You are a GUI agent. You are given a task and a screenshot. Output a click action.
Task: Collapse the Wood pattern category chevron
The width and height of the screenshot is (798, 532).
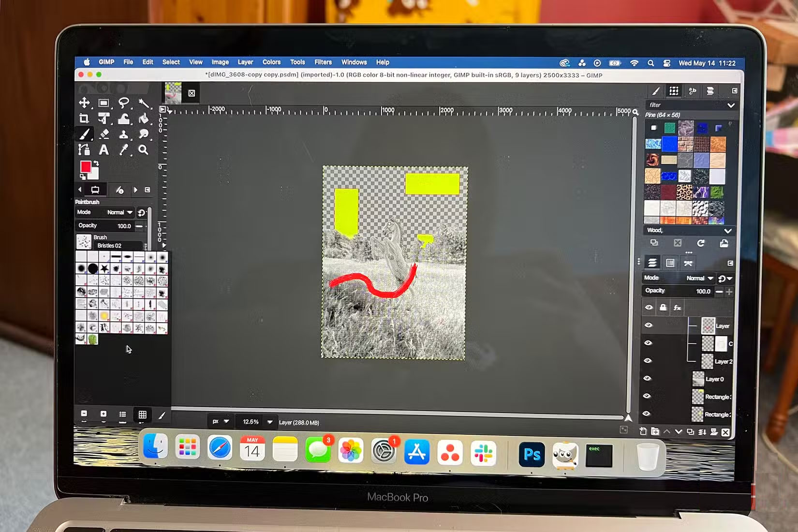click(728, 231)
